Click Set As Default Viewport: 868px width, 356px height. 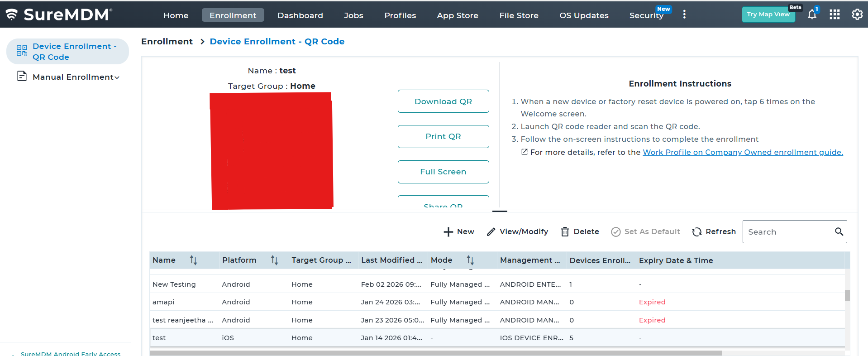(x=645, y=231)
